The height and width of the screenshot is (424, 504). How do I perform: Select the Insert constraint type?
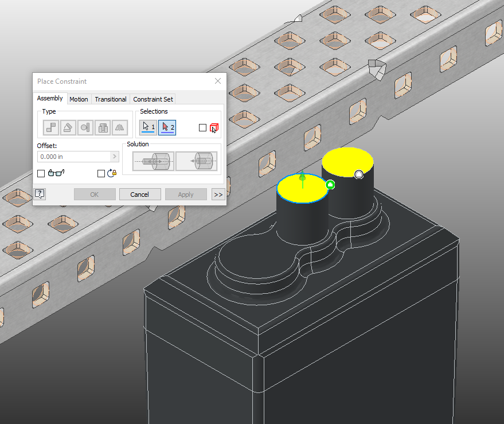[x=103, y=128]
